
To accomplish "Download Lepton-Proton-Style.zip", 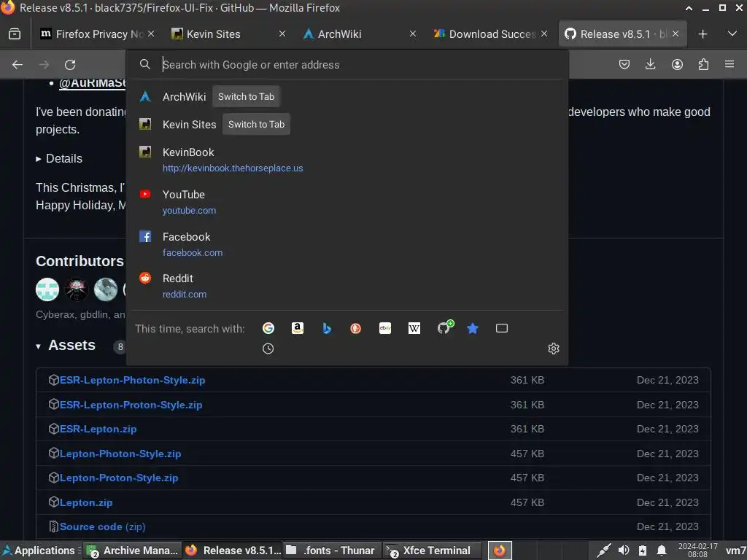I will 119,478.
